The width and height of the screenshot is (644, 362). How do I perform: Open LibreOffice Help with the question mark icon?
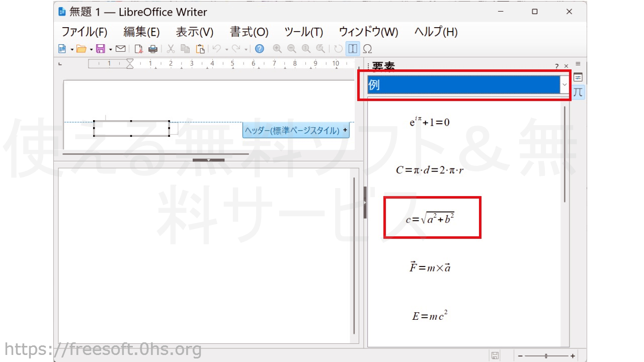[259, 49]
